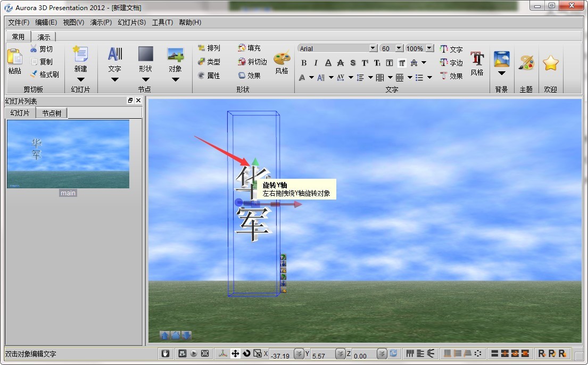Expand the 对象 object insert dropdown

point(176,80)
